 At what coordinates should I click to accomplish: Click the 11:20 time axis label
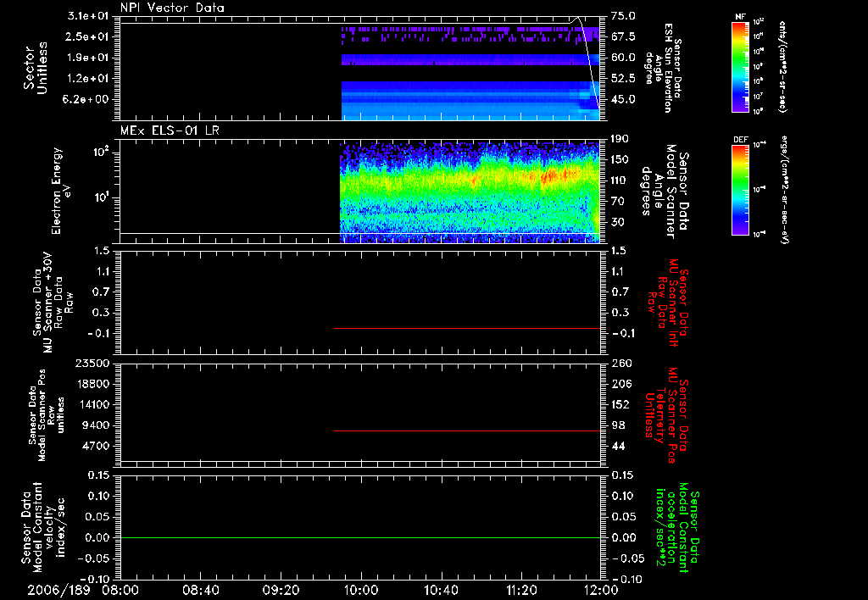(x=521, y=590)
